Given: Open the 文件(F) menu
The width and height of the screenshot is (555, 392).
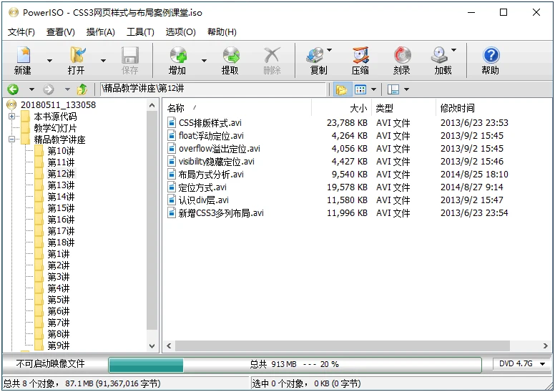Looking at the screenshot, I should tap(21, 32).
